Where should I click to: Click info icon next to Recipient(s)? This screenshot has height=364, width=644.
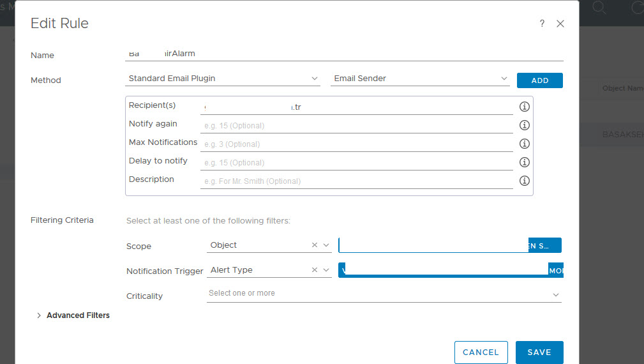[525, 107]
